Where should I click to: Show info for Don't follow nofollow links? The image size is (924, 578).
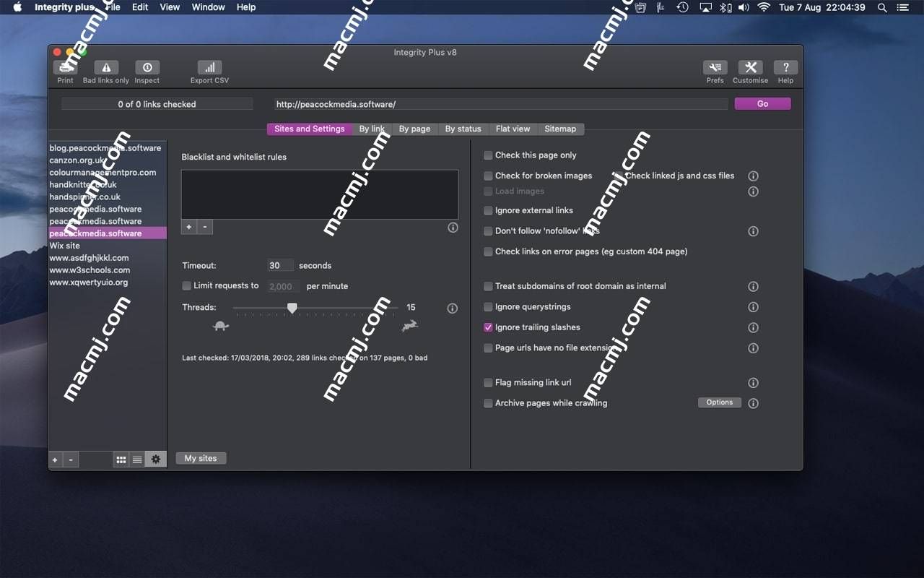click(x=753, y=231)
